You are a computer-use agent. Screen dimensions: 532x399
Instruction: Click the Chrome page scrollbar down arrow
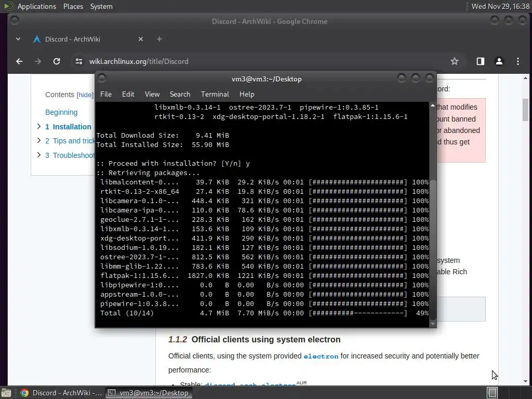point(525,381)
